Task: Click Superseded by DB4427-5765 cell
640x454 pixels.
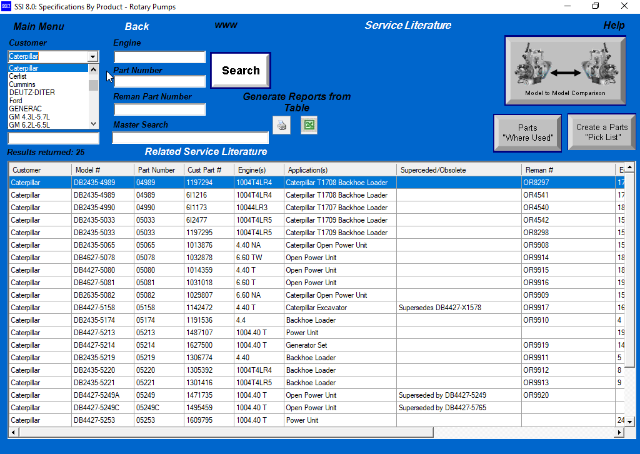Action: (459, 407)
